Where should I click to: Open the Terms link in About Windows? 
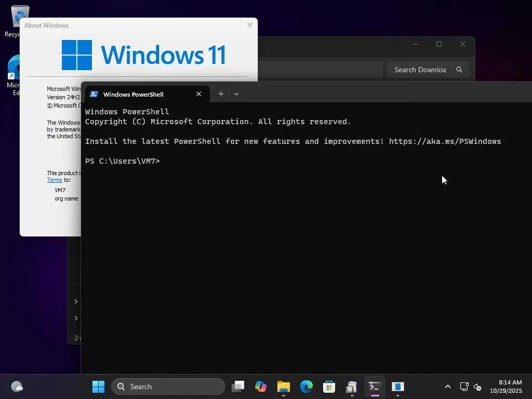pos(55,180)
